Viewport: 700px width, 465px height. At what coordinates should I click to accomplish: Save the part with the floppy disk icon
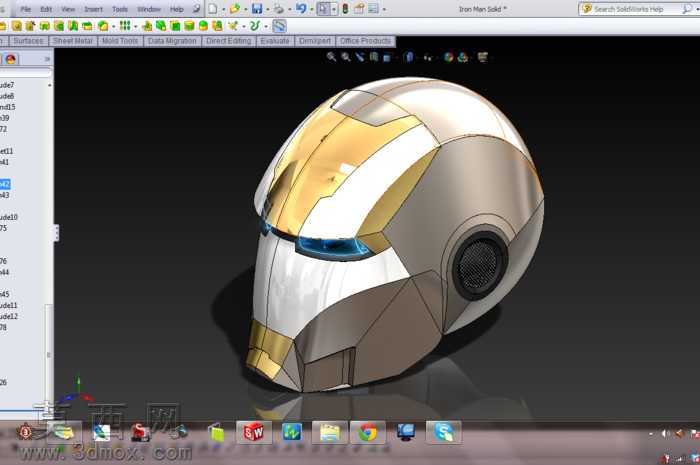click(x=257, y=8)
